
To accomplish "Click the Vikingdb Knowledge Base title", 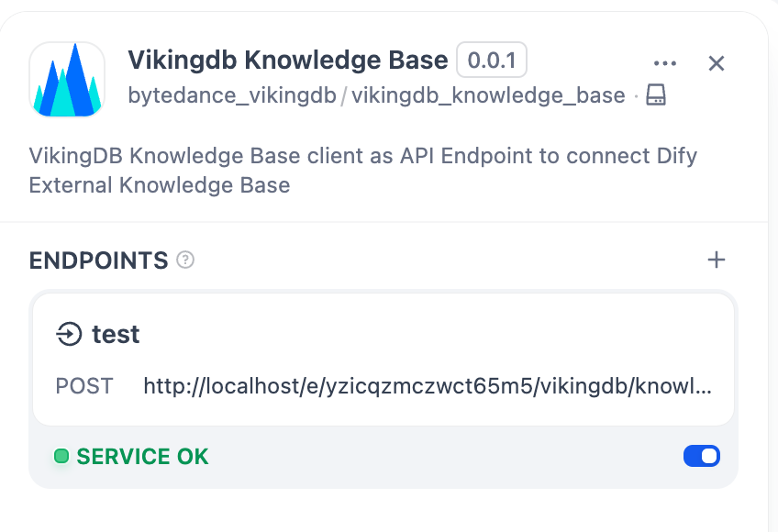I will tap(287, 61).
